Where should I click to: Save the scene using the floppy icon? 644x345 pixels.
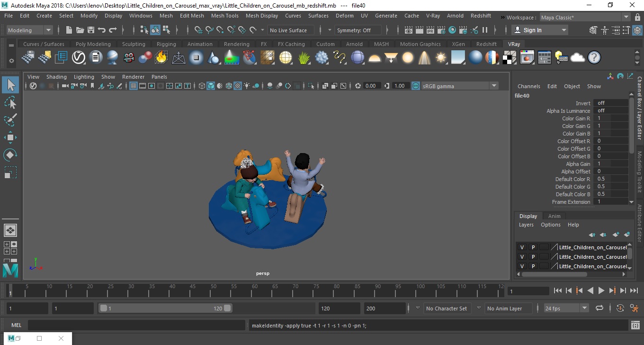coord(91,30)
